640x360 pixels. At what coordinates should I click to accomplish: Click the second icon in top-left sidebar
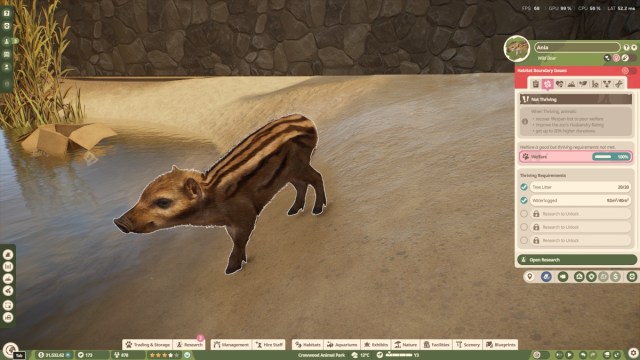(7, 26)
